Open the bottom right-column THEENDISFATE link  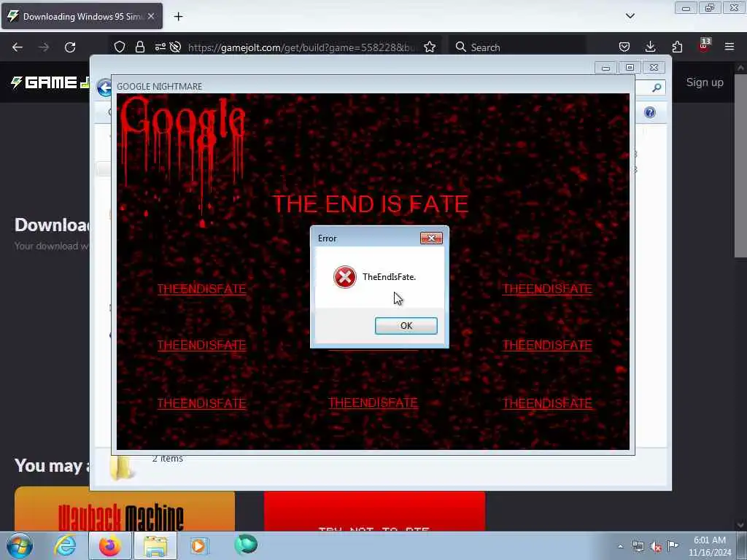(547, 403)
